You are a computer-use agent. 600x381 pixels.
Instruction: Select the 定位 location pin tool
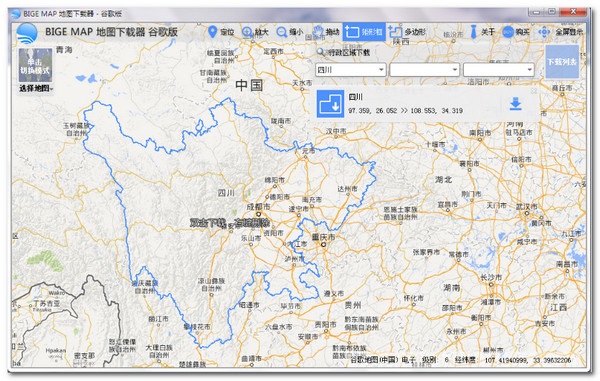click(x=220, y=32)
